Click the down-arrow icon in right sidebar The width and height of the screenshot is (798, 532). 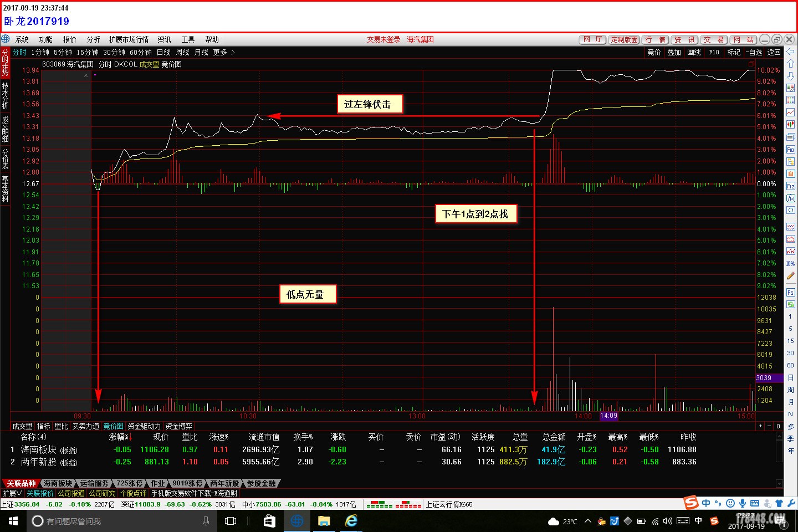[x=790, y=76]
